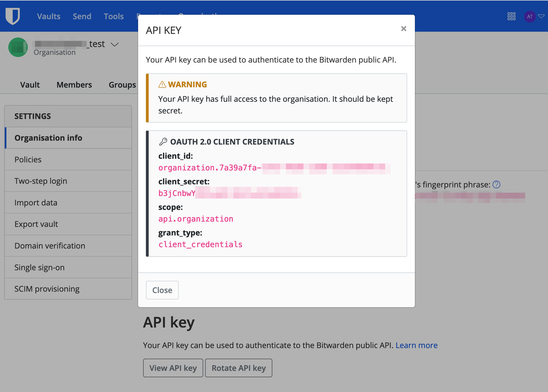
Task: Click the Rotate API key button
Action: click(238, 368)
